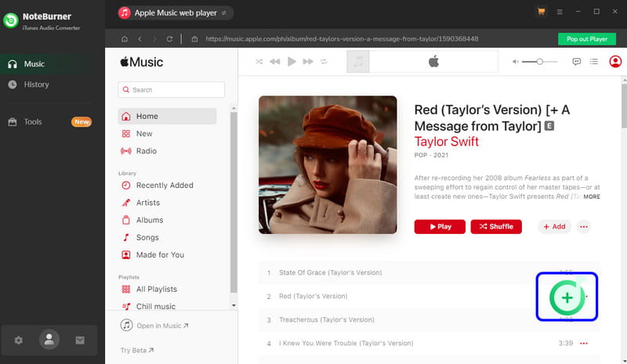Open the NoteBurner user account avatar

point(49,340)
